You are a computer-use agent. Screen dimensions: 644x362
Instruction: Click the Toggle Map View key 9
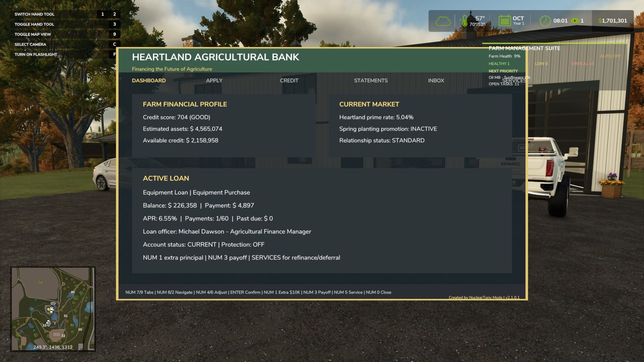pos(114,34)
